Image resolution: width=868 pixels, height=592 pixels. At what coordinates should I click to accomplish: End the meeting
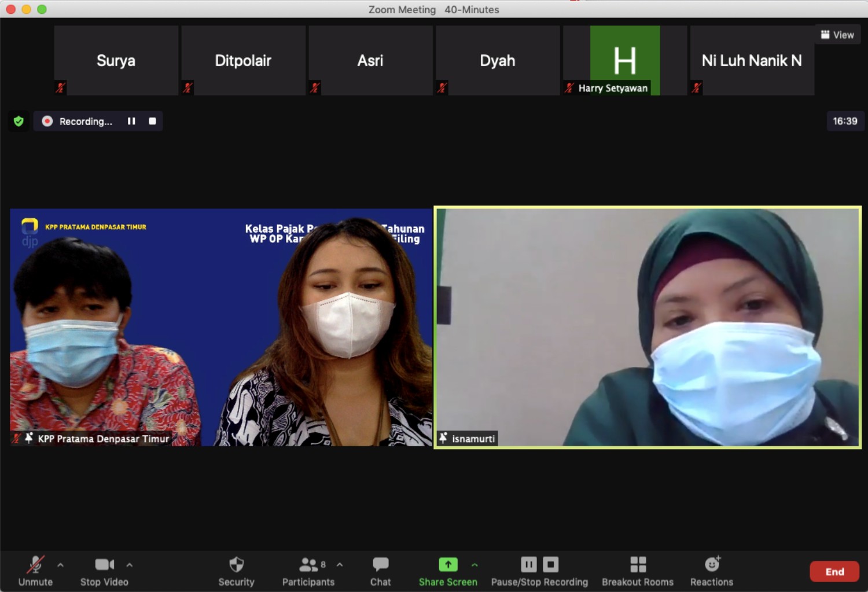click(x=834, y=572)
